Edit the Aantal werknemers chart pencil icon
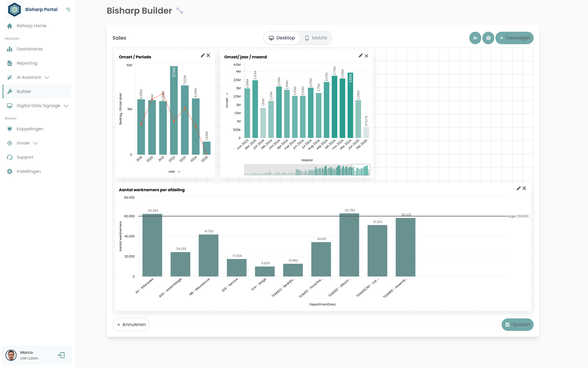This screenshot has height=368, width=588. tap(519, 188)
